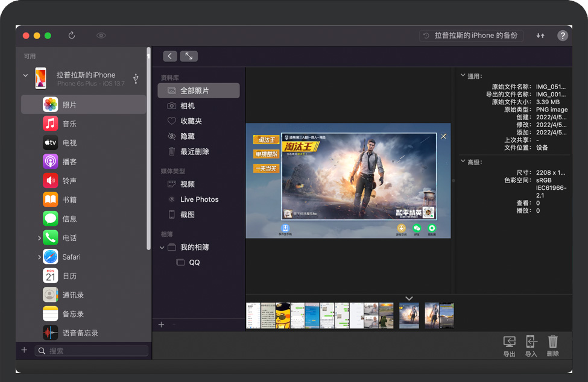Open Podcasts (播客) in device list

(x=51, y=161)
